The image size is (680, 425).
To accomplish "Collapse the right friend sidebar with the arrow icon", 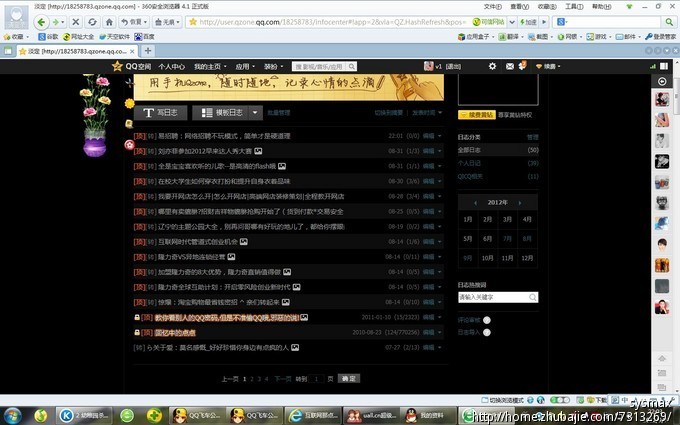I will tap(662, 82).
